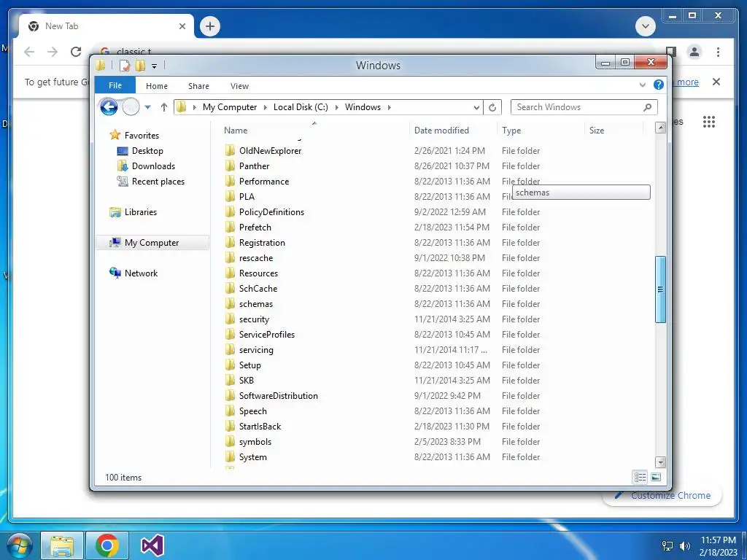
Task: Open Chrome profile avatar icon
Action: tap(694, 52)
